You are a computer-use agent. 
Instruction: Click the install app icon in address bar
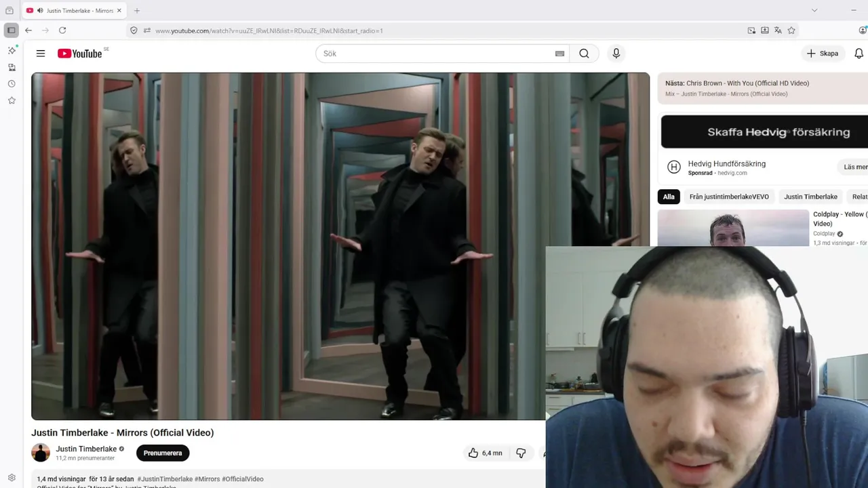click(x=765, y=30)
